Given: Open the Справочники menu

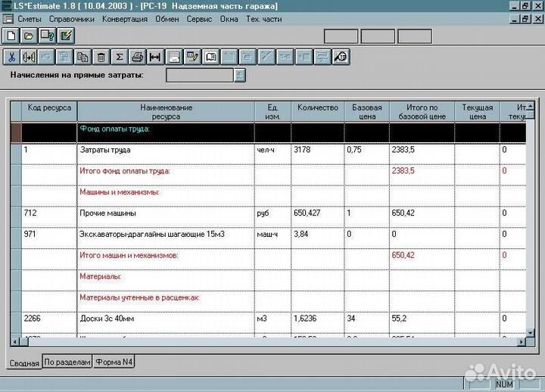Looking at the screenshot, I should pos(71,18).
